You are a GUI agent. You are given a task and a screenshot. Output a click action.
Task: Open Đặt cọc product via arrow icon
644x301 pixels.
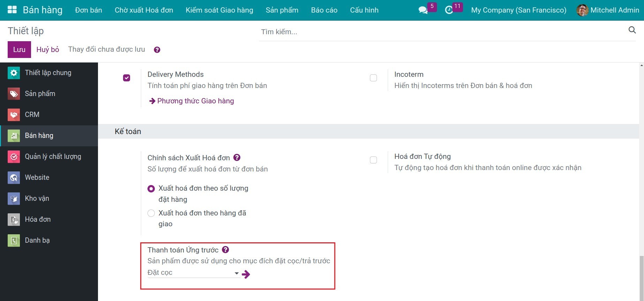point(246,274)
